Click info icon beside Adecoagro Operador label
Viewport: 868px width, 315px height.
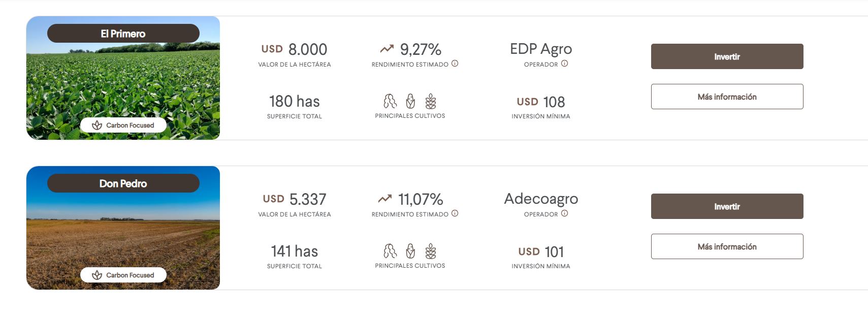pyautogui.click(x=564, y=213)
